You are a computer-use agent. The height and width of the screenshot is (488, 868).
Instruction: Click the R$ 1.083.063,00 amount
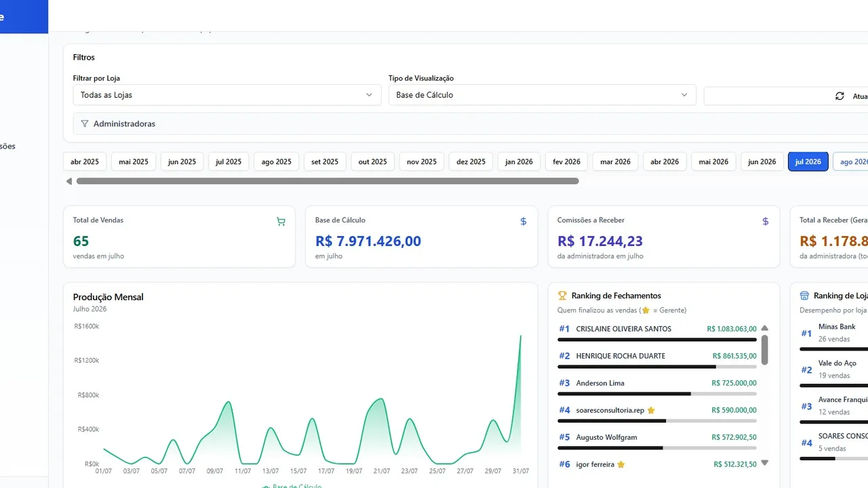tap(732, 329)
